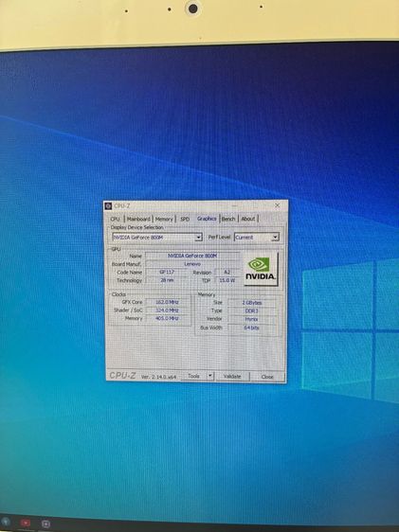The height and width of the screenshot is (532, 399).
Task: Click the Close button at bottom
Action: tap(267, 377)
